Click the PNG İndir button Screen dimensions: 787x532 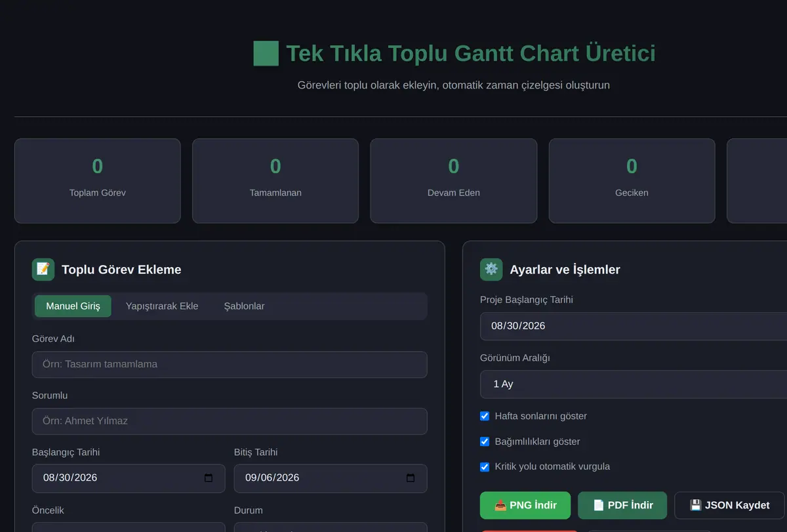(525, 505)
